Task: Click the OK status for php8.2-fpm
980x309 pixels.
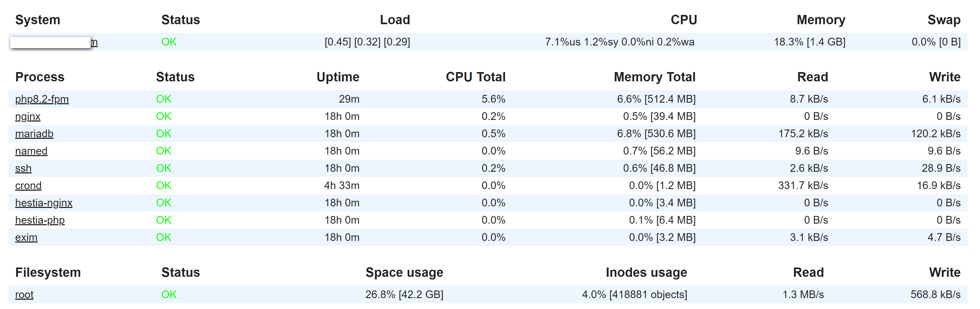Action: [163, 99]
